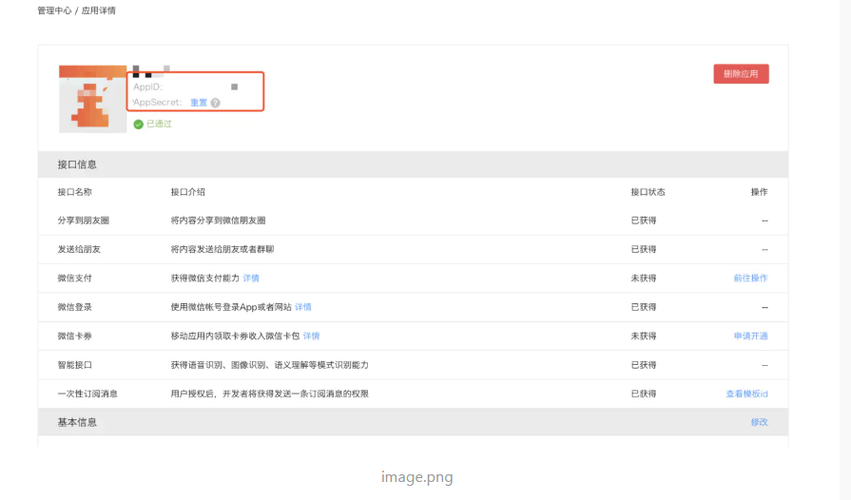Open 详情 link for 微信卡券
The height and width of the screenshot is (500, 851).
[x=311, y=336]
